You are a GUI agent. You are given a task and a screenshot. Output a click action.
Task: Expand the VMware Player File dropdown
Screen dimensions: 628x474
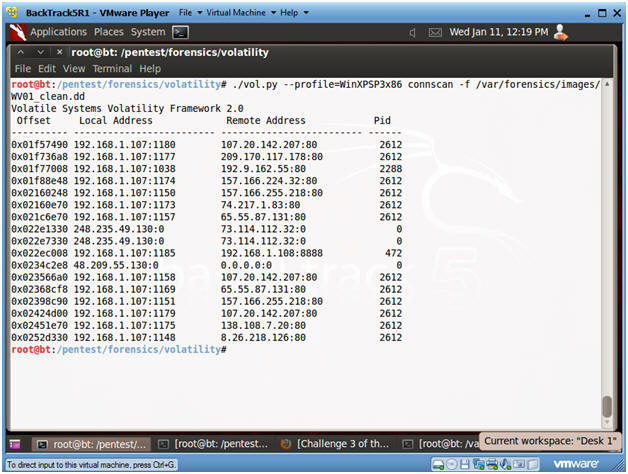[190, 13]
